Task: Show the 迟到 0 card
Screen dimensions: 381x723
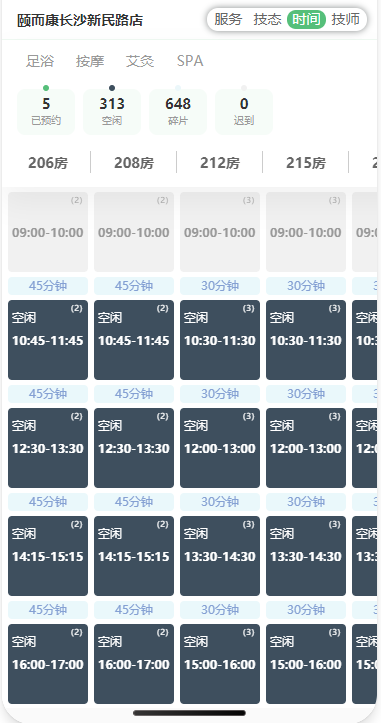Action: [244, 112]
